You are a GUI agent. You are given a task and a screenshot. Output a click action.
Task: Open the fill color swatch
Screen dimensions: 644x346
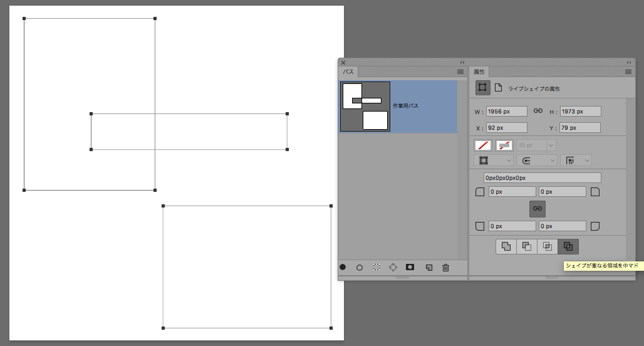pyautogui.click(x=483, y=145)
